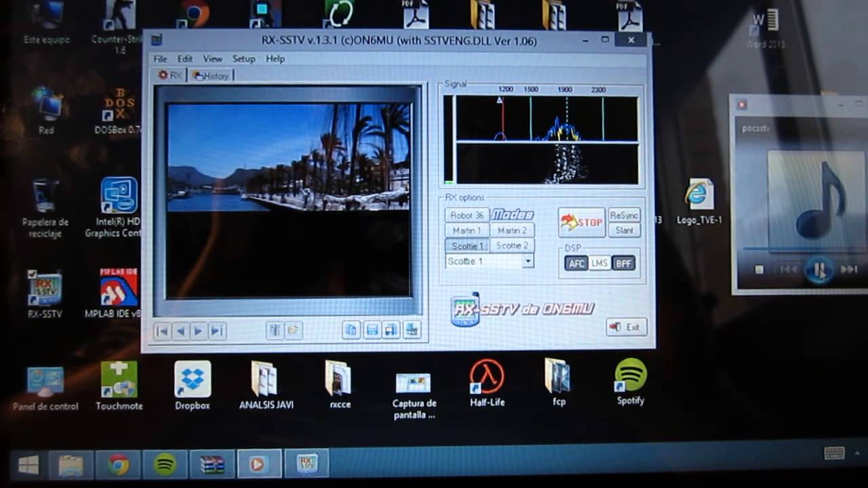The height and width of the screenshot is (488, 868).
Task: Open the Help menu
Action: [x=275, y=59]
